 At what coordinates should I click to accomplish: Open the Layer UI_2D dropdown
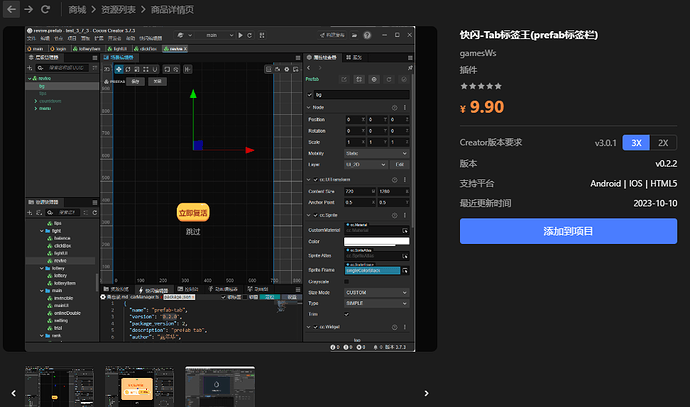coord(365,165)
